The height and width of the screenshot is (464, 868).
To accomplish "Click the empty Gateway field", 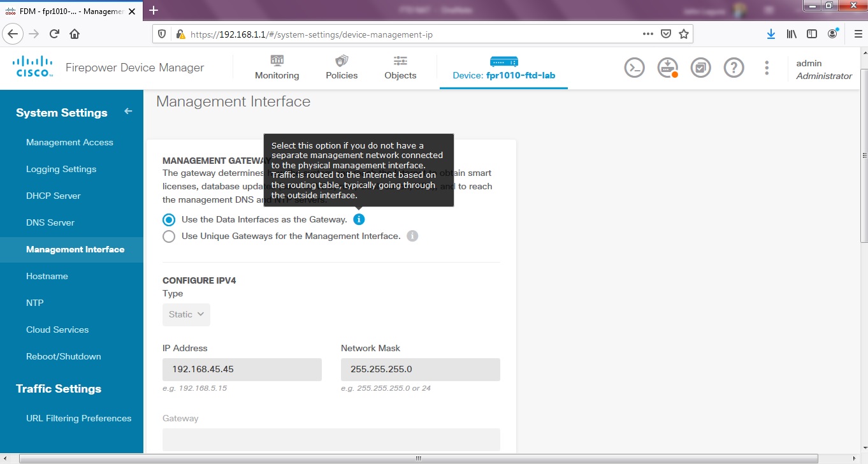I will (331, 440).
